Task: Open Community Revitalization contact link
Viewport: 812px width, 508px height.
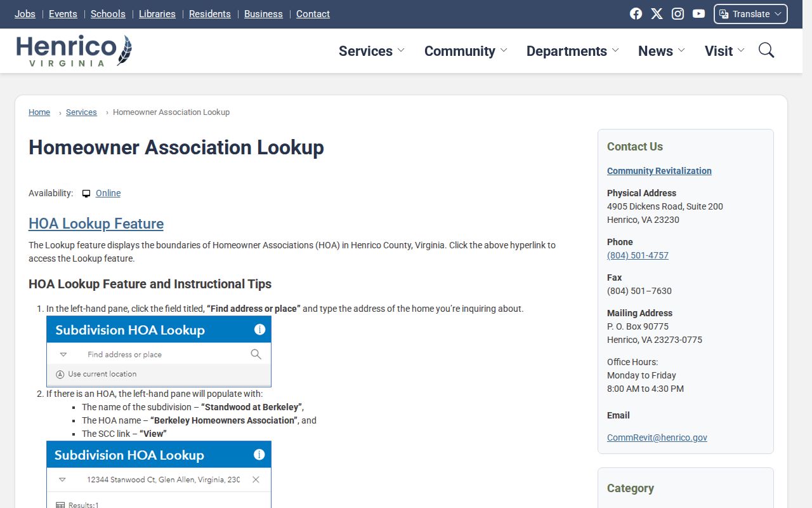Action: click(x=659, y=171)
